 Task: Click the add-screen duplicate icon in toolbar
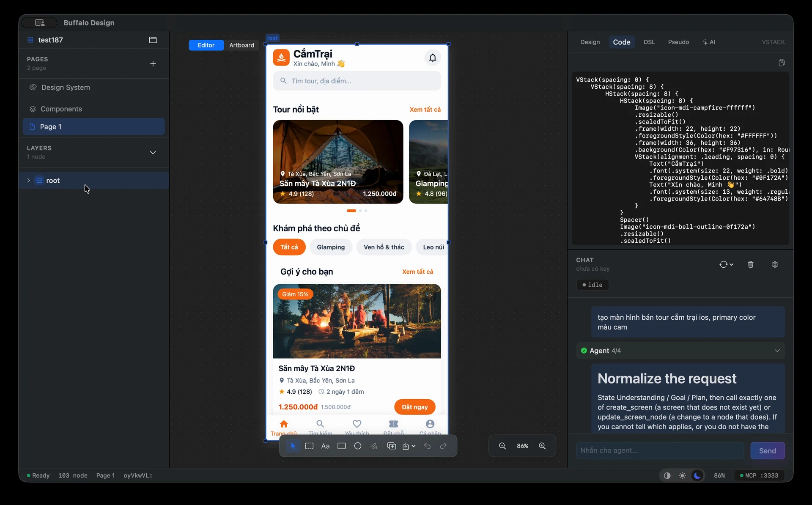pyautogui.click(x=392, y=446)
